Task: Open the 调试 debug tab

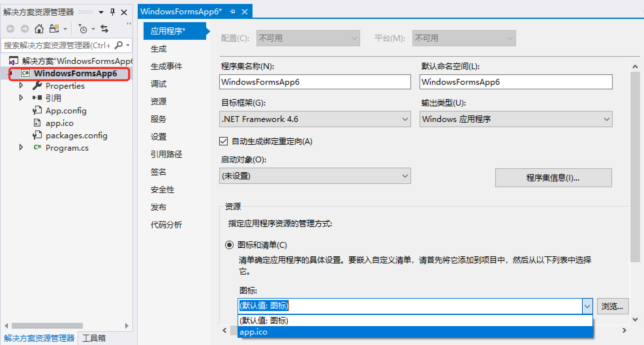Action: point(159,84)
